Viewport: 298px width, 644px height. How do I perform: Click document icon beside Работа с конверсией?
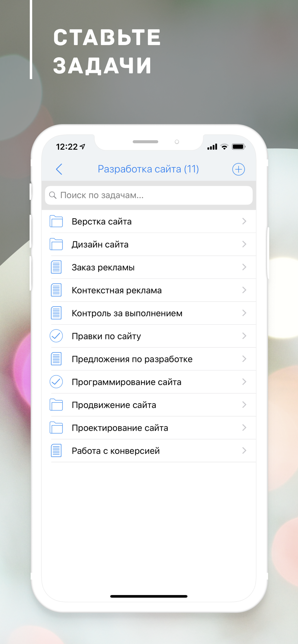coord(56,450)
